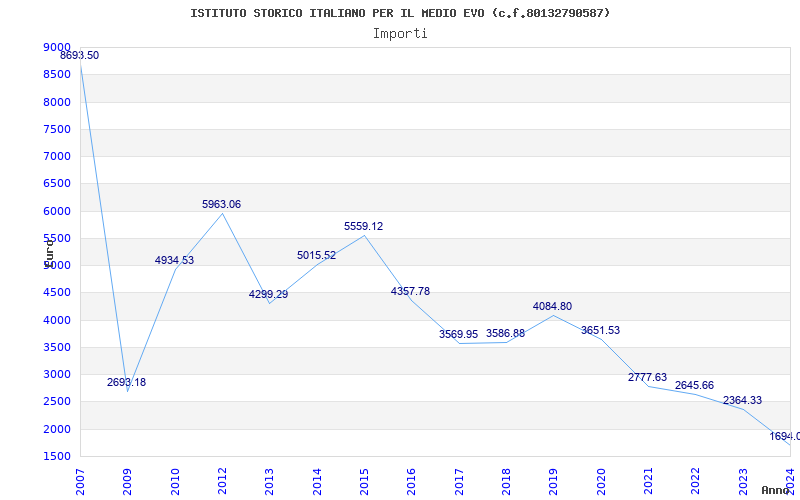Click the 1500 y-axis tick label
Screen dimensions: 800x500
point(57,456)
